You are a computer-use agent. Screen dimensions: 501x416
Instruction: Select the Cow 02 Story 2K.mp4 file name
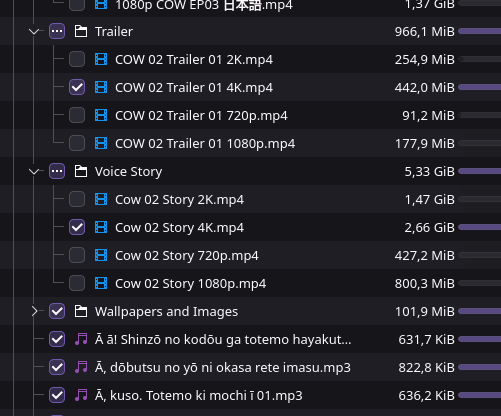(x=179, y=200)
